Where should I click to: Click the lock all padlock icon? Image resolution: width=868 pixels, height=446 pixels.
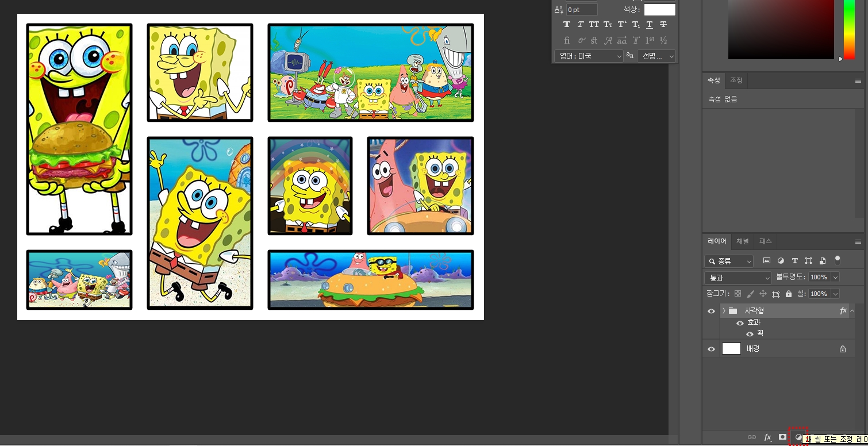click(x=789, y=294)
